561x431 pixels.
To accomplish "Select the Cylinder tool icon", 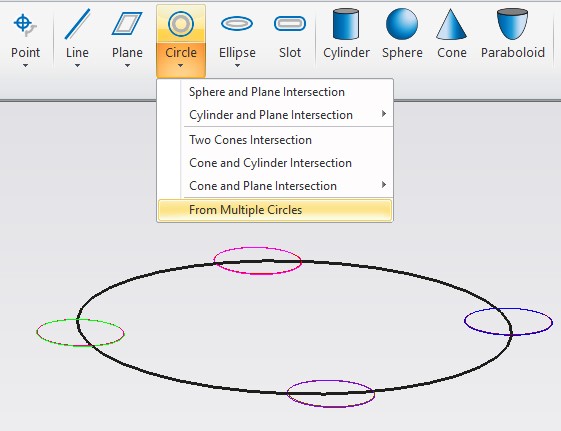I will (346, 24).
